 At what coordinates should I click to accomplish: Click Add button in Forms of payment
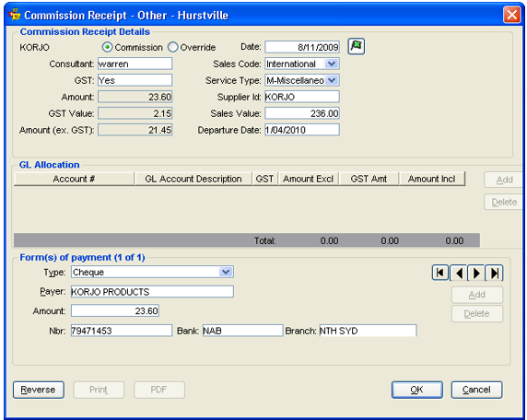pos(477,295)
